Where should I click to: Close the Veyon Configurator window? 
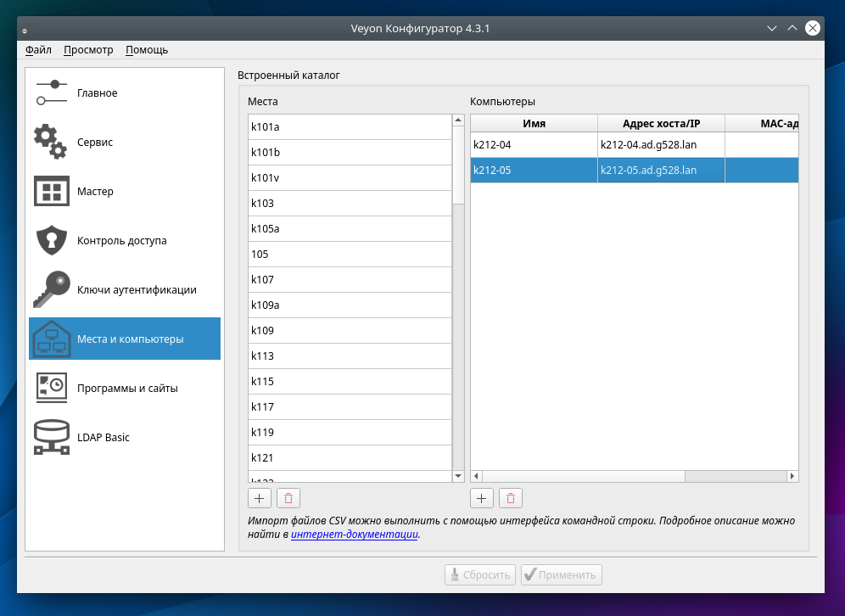(813, 28)
